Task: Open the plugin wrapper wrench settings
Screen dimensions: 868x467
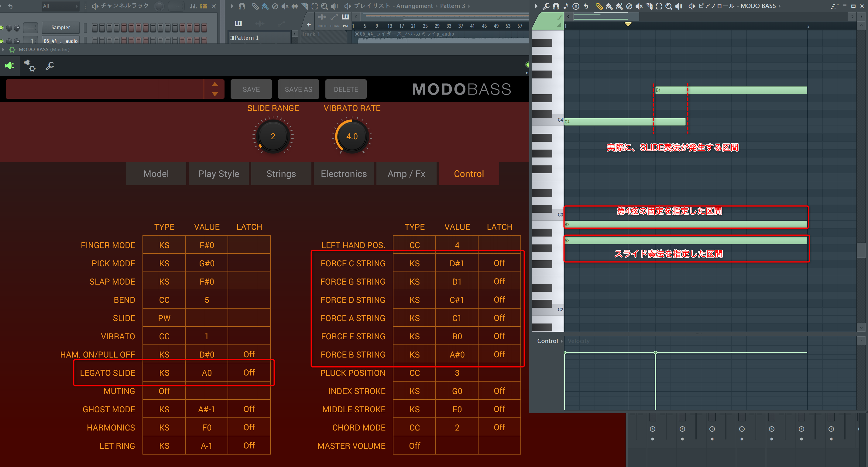Action: coord(50,66)
